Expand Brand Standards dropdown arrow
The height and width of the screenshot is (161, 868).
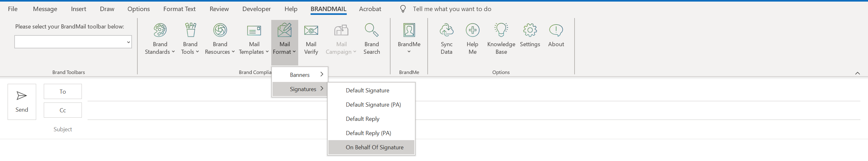coord(173,52)
